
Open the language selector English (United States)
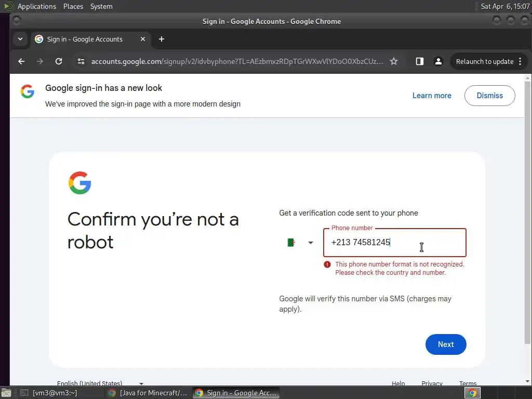[100, 383]
